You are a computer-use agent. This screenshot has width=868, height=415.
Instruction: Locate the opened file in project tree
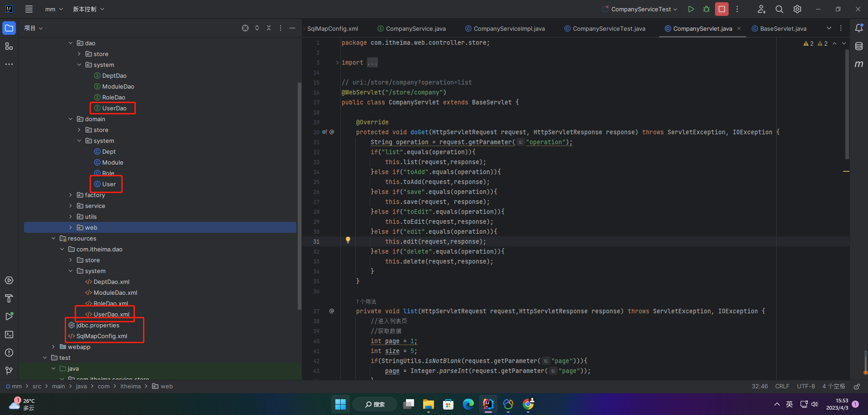(245, 28)
